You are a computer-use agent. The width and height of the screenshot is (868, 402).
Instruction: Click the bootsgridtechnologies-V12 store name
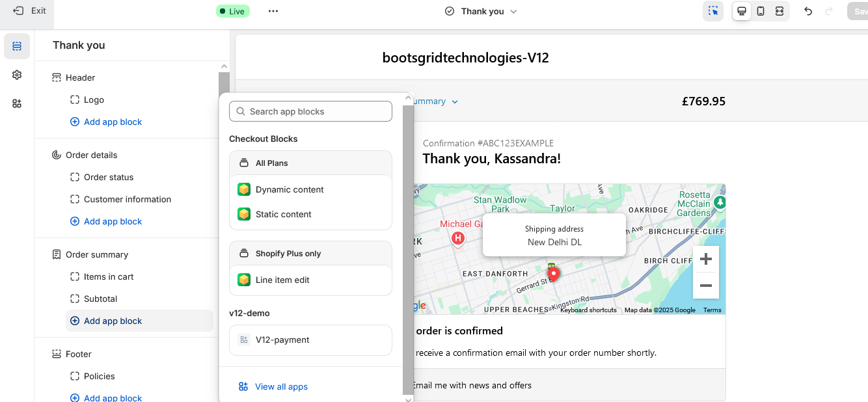[466, 58]
